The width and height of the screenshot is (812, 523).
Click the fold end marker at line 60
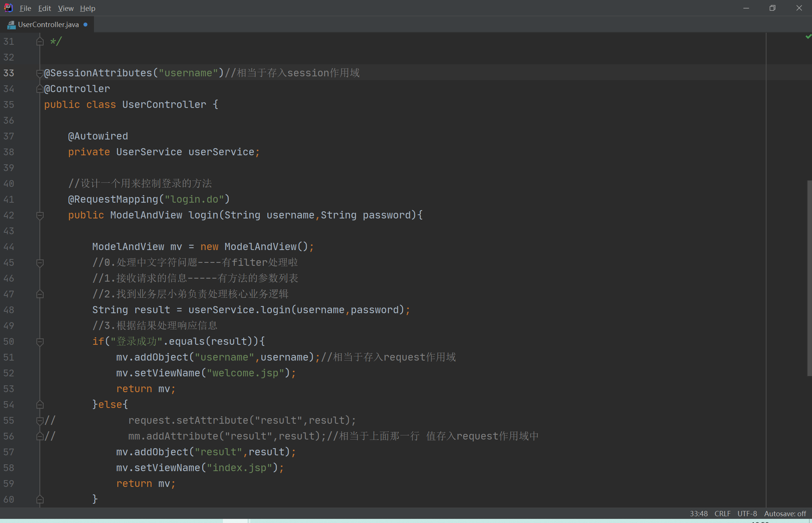tap(40, 499)
